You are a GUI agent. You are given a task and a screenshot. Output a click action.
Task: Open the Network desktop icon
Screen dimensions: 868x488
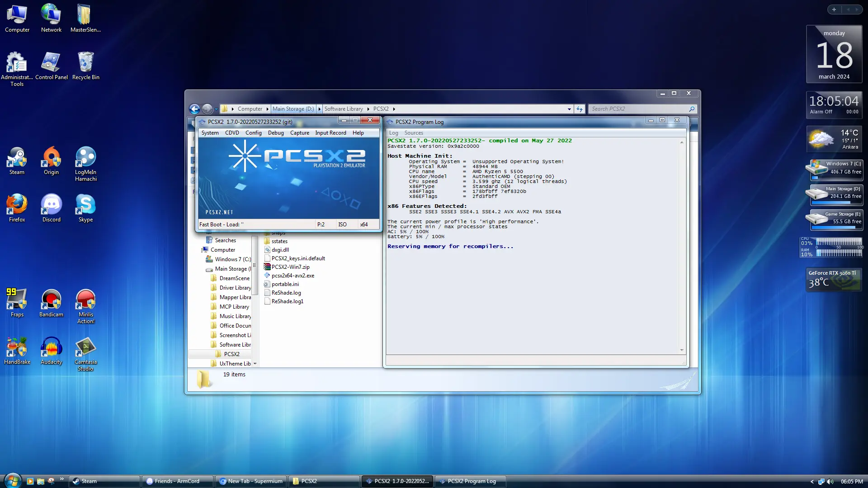[x=51, y=19]
